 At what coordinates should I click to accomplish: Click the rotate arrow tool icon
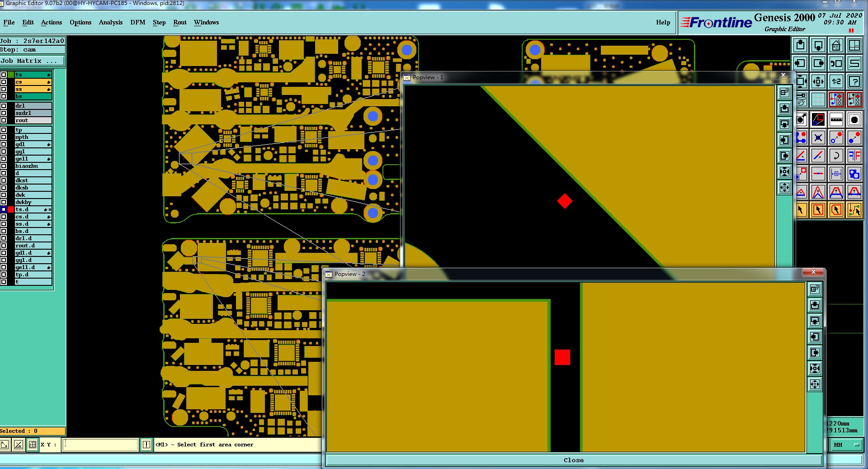tap(836, 156)
